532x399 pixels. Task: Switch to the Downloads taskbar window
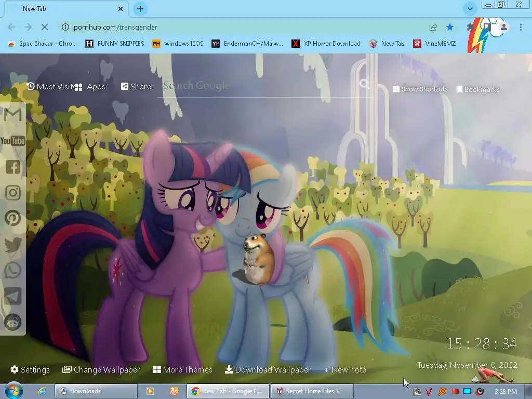click(96, 391)
